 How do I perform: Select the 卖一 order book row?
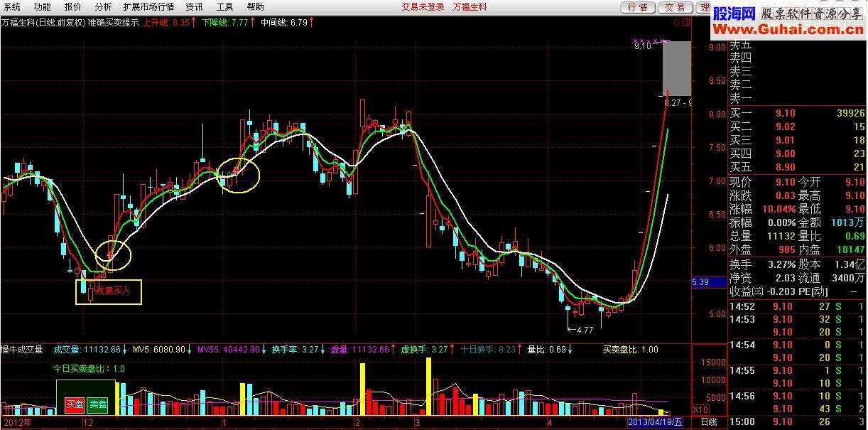[798, 99]
